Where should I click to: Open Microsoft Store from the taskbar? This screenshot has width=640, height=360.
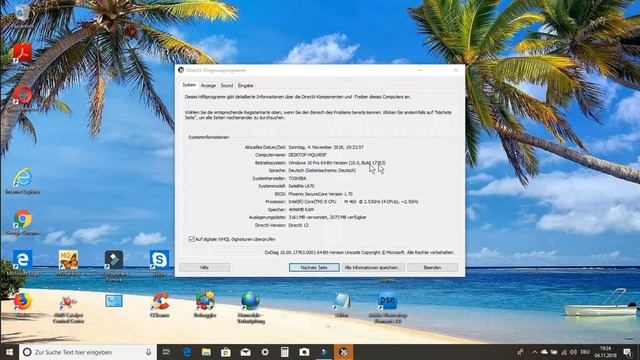click(226, 352)
